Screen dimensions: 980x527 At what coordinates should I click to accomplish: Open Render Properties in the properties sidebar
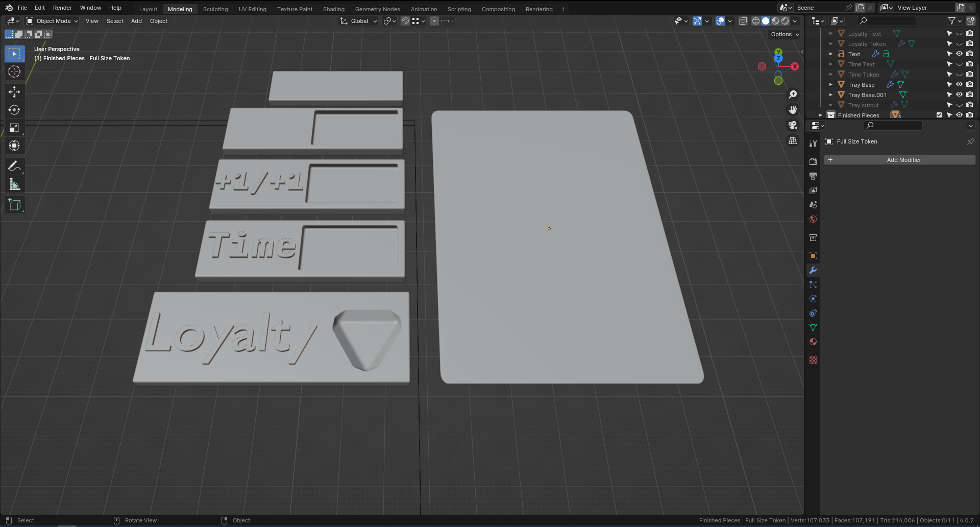[x=813, y=161]
